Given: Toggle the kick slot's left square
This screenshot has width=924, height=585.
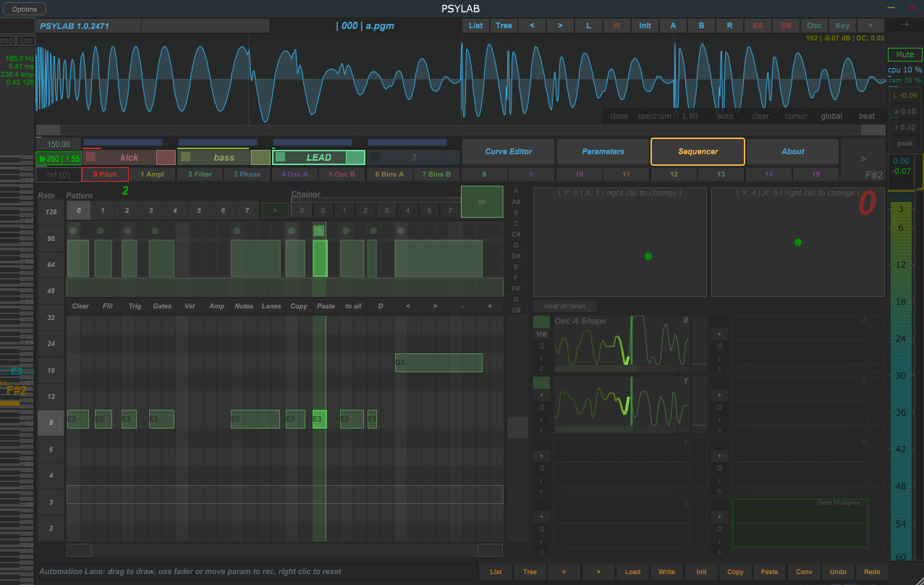Looking at the screenshot, I should [90, 156].
